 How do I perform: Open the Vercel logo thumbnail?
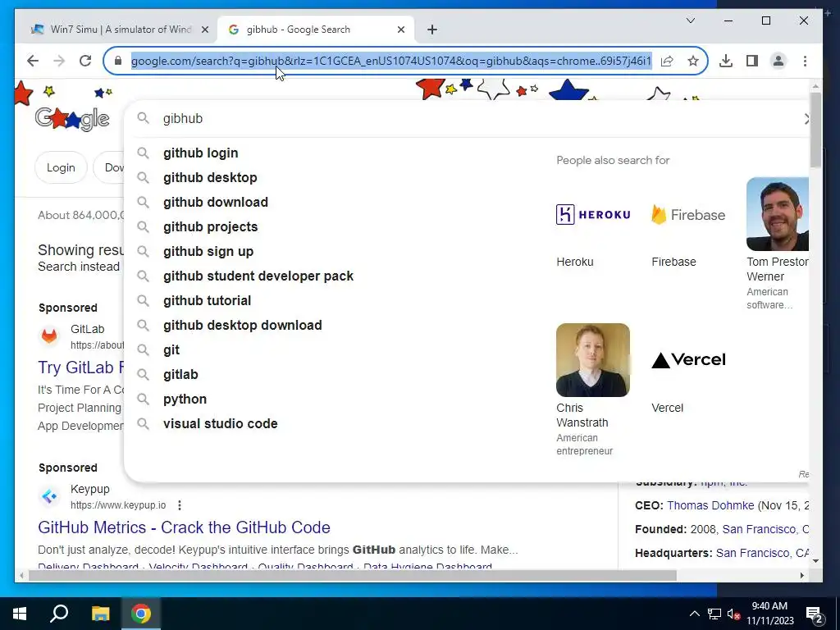coord(688,360)
